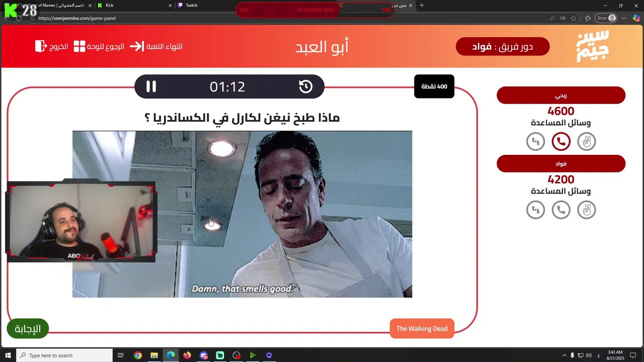Open Task View on the taskbar
Viewport: 644px width, 362px height.
click(x=121, y=355)
